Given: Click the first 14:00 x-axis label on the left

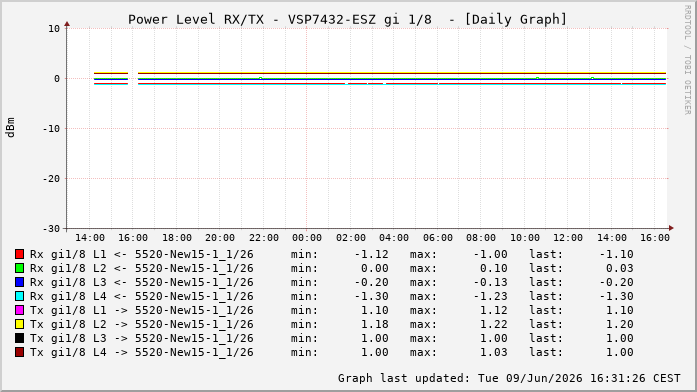Looking at the screenshot, I should (90, 238).
